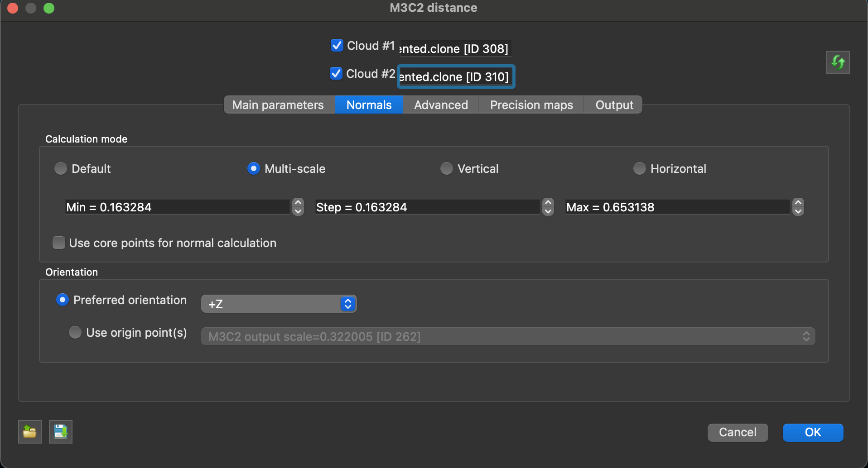Switch to the Main parameters tab
The image size is (868, 468).
(278, 105)
